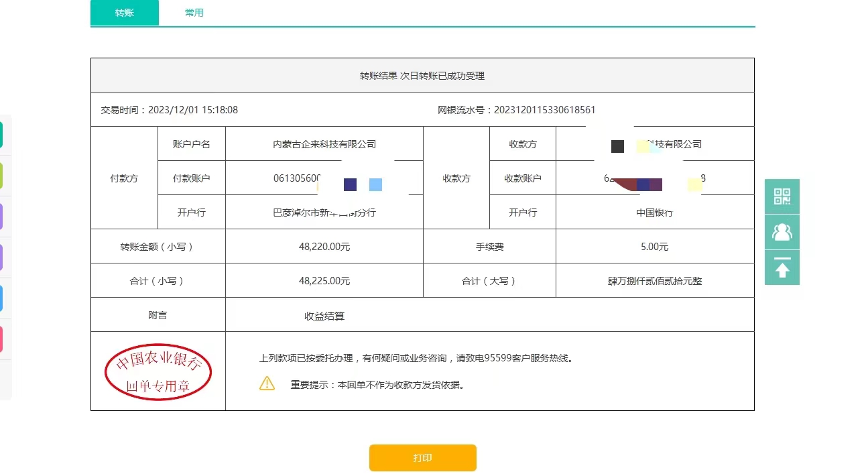Select the upper purple left sidebar tab
Screen dimensions: 868x474
pyautogui.click(x=1, y=217)
